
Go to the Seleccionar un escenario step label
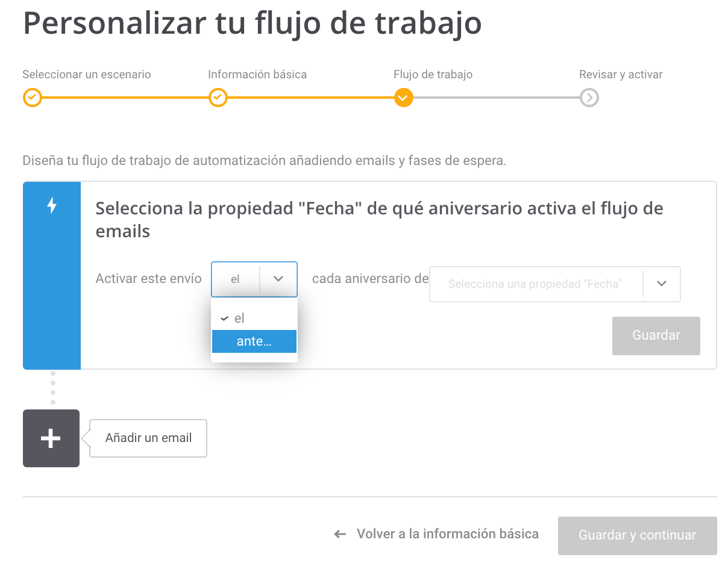[x=87, y=75]
